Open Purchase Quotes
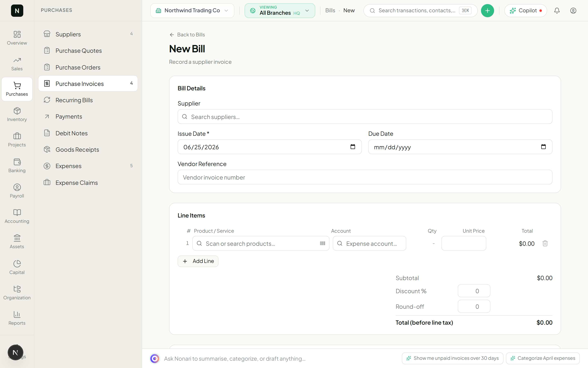The image size is (588, 368). (x=88, y=51)
